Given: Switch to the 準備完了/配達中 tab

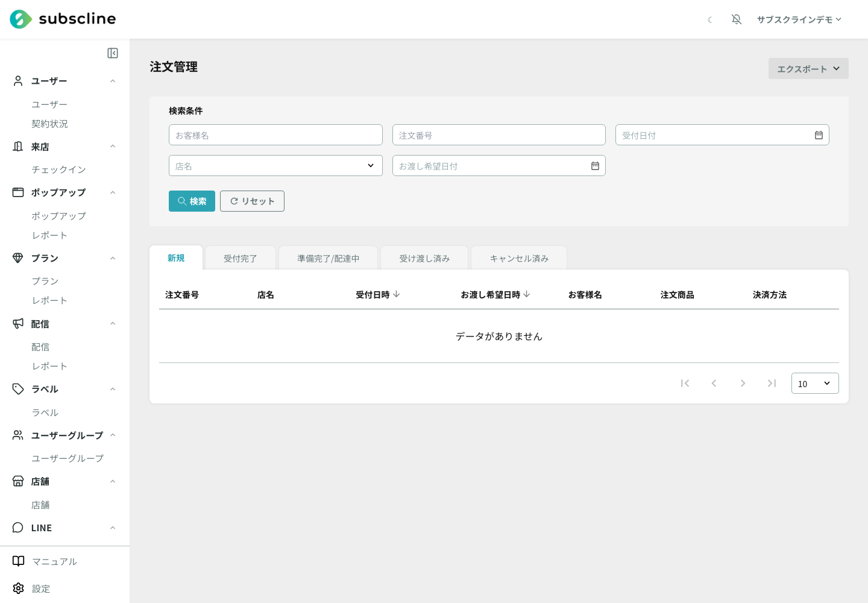Looking at the screenshot, I should [x=328, y=258].
